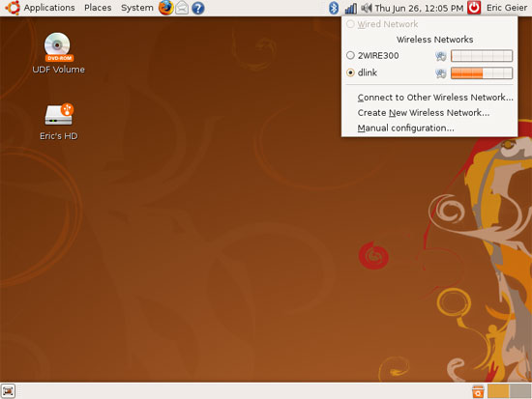Viewport: 532px width, 399px height.
Task: Open the Evolution mail envelope icon
Action: 182,8
